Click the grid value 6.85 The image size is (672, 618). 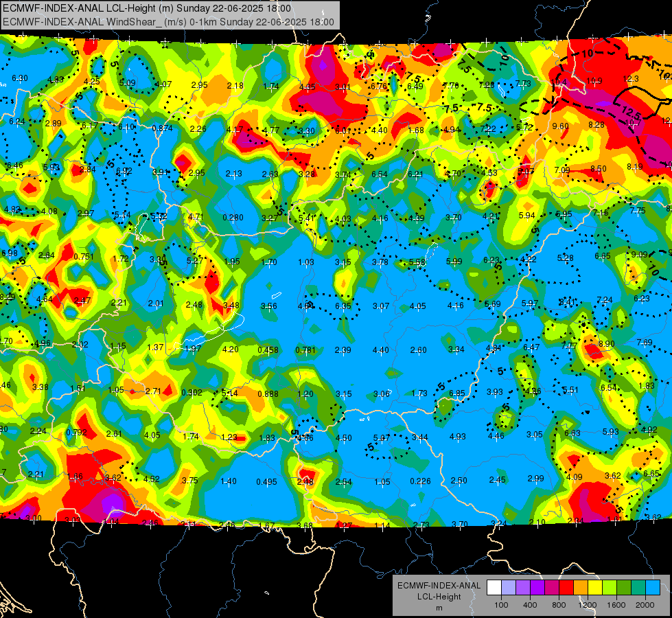tap(457, 393)
